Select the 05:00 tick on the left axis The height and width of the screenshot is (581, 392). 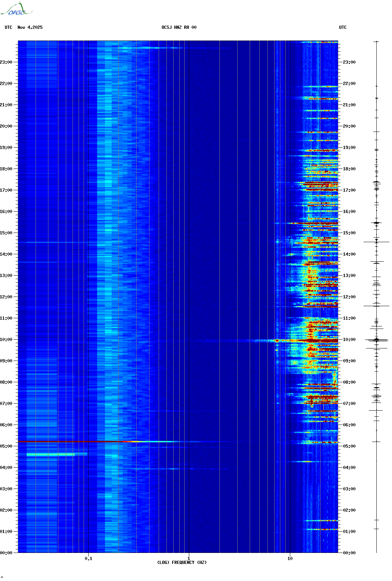tap(6, 446)
